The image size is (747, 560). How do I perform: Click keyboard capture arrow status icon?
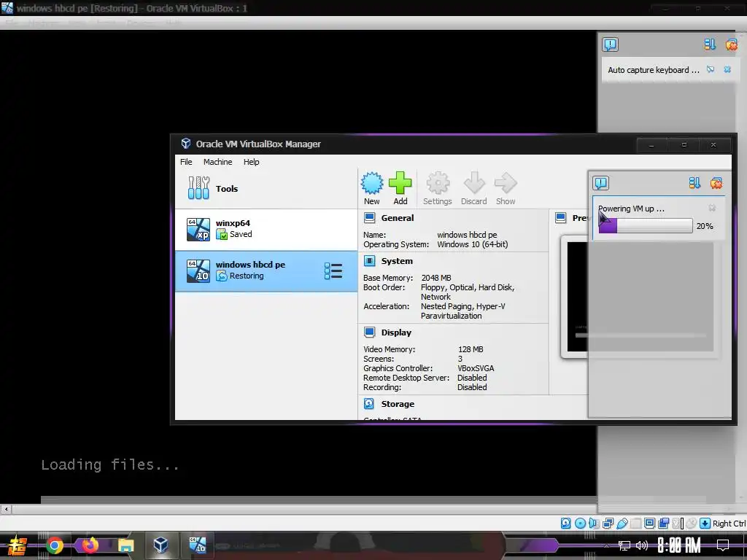coord(705,524)
